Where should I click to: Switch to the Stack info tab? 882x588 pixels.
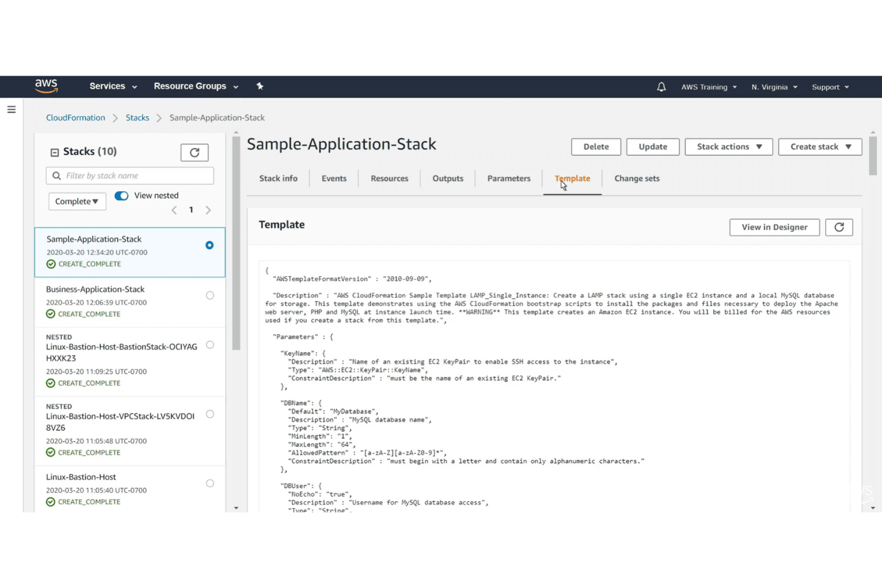tap(278, 178)
